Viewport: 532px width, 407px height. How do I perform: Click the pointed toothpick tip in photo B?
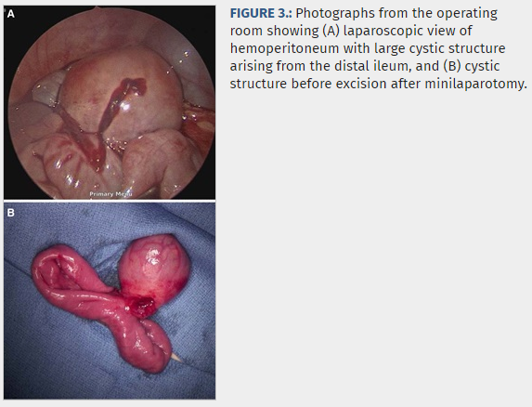tap(176, 357)
